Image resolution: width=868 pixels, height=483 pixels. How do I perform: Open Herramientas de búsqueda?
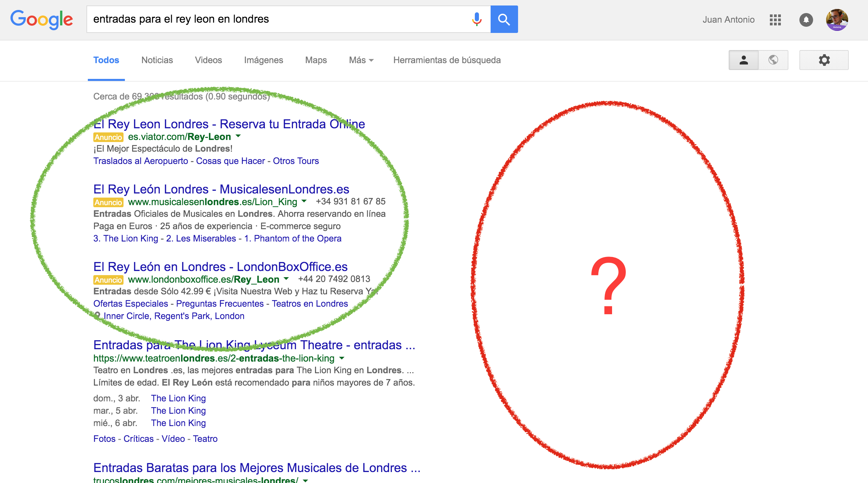[x=447, y=60]
